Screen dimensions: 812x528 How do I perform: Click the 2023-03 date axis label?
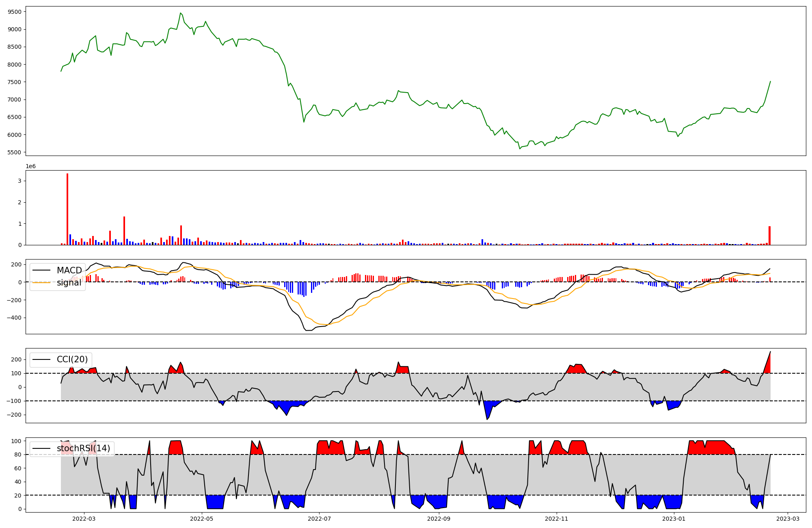[788, 519]
